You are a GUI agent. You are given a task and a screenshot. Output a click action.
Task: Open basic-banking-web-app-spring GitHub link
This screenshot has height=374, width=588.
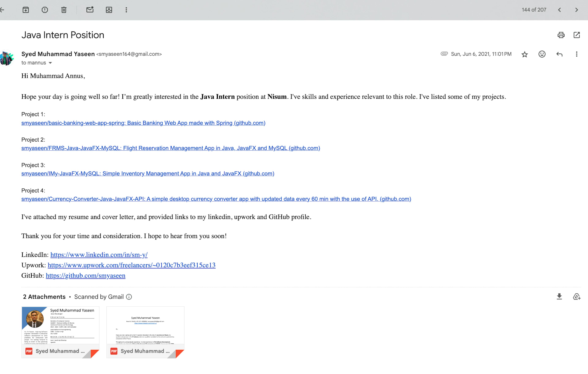pyautogui.click(x=143, y=123)
